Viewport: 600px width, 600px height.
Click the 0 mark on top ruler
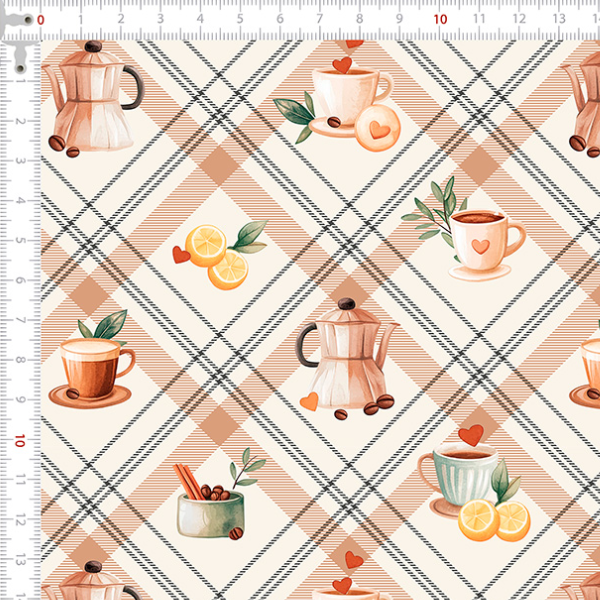point(41,19)
